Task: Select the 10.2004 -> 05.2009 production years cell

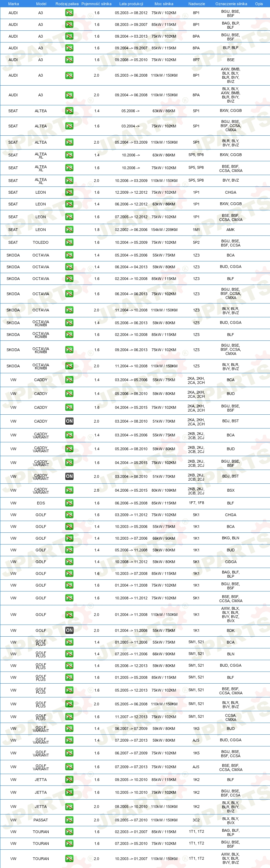Action: [x=131, y=242]
